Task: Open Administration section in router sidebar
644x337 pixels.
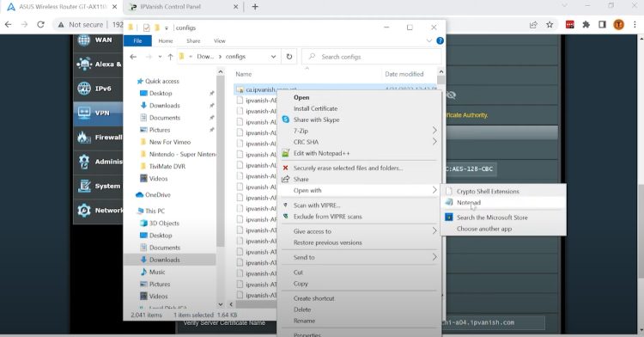Action: coord(98,162)
